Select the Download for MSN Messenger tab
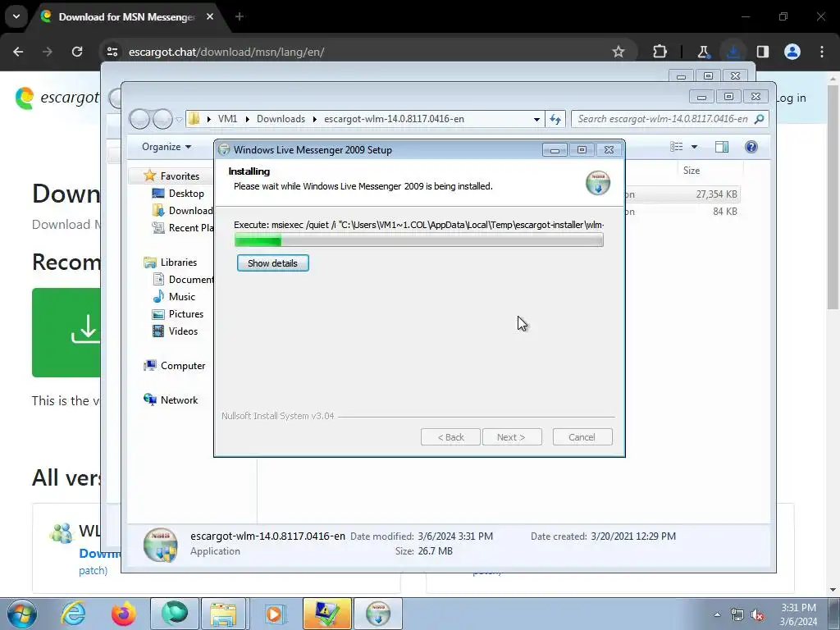 (x=127, y=16)
